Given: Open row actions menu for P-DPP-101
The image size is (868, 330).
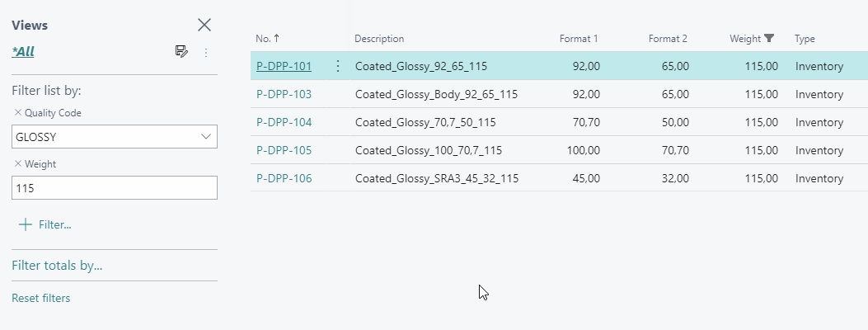Looking at the screenshot, I should coord(337,66).
